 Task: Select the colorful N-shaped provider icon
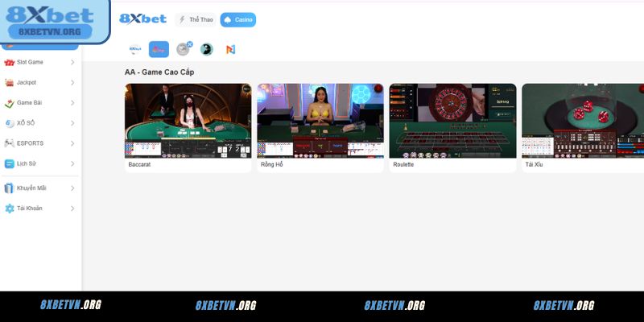tap(230, 49)
